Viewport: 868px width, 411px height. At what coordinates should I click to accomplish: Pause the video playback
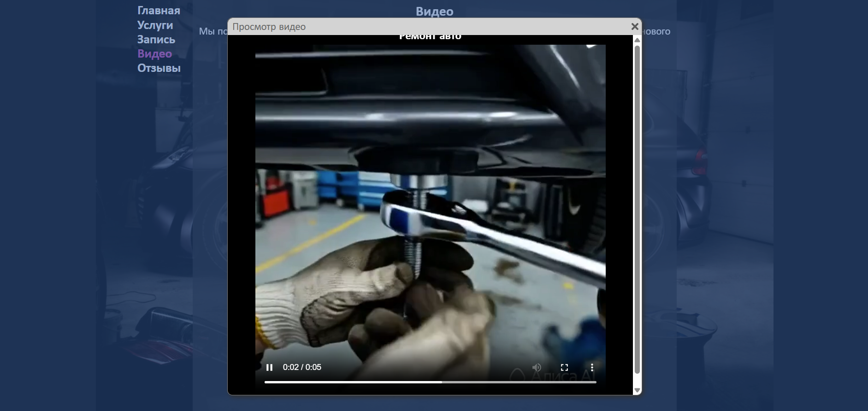(x=270, y=367)
